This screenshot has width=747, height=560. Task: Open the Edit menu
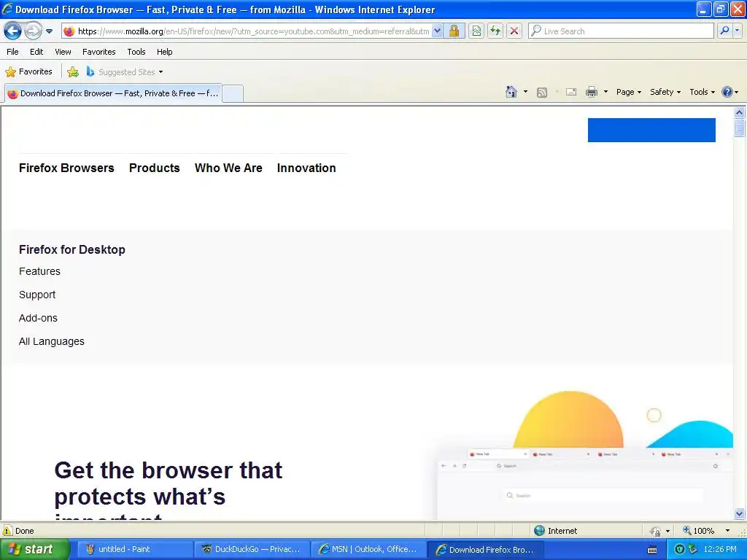[36, 52]
